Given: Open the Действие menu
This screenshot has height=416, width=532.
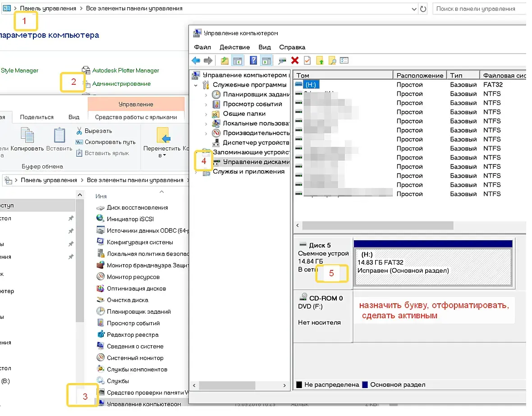Looking at the screenshot, I should click(234, 47).
